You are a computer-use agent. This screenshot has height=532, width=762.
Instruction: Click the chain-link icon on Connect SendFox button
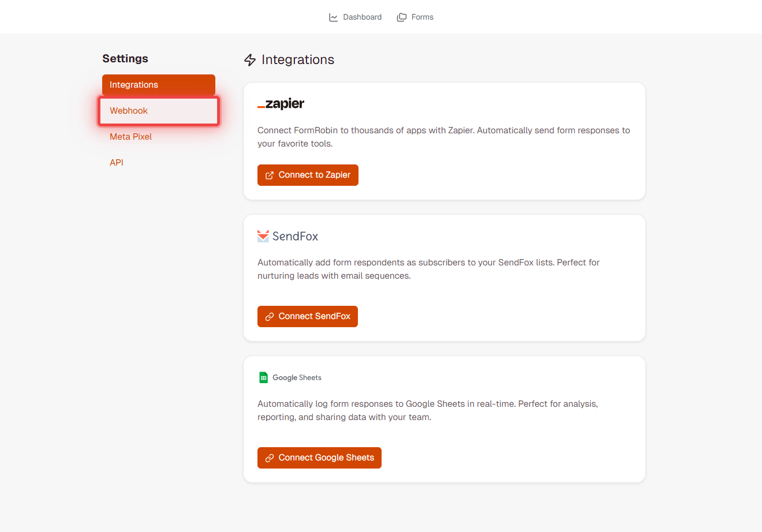270,316
